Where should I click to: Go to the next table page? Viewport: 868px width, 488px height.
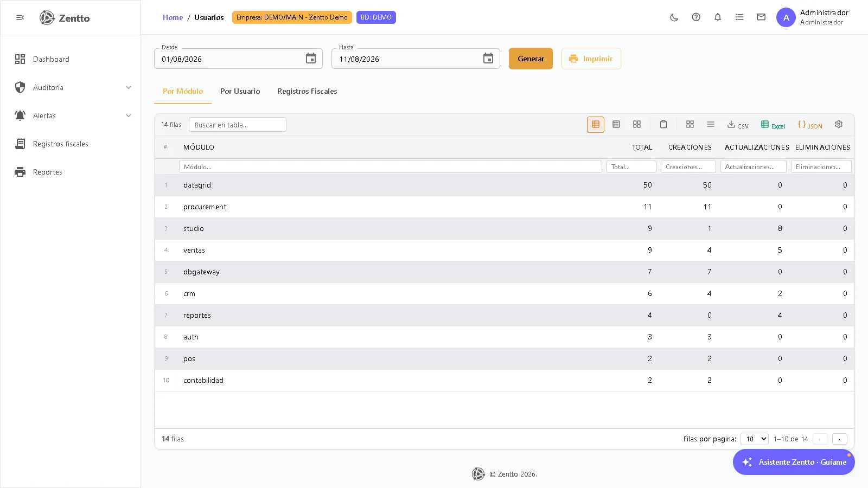click(839, 439)
